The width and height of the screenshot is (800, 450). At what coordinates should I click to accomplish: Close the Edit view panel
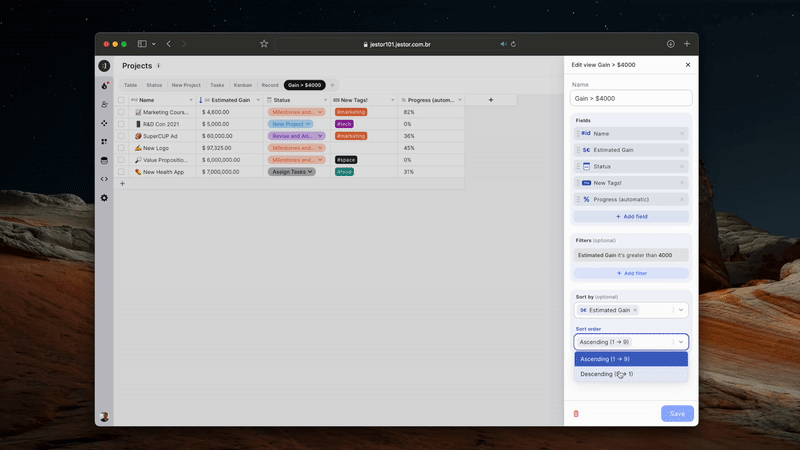688,65
